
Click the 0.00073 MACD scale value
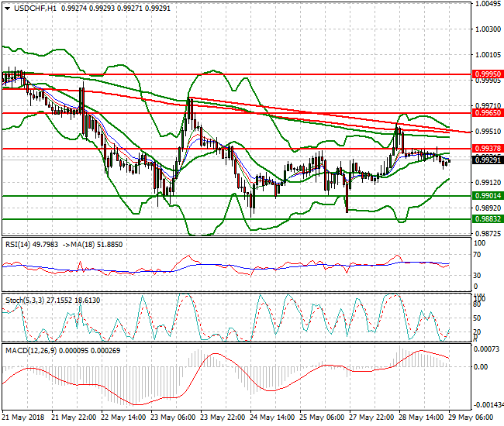coord(487,349)
